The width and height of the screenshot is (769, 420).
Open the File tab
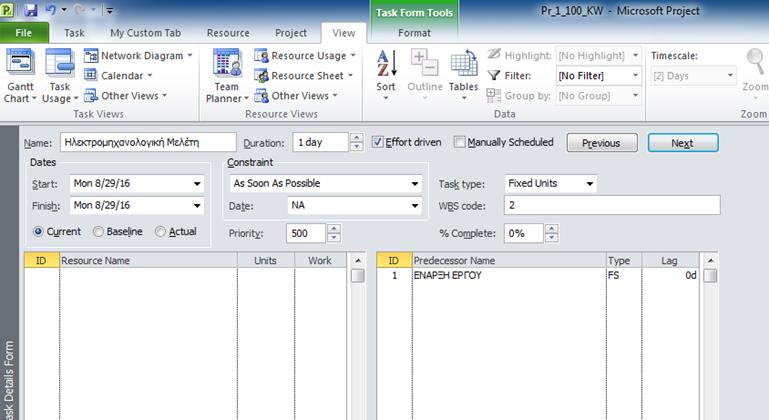point(24,33)
